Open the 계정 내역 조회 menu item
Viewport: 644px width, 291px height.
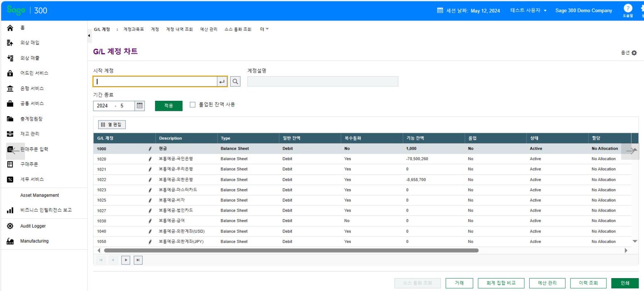(179, 29)
